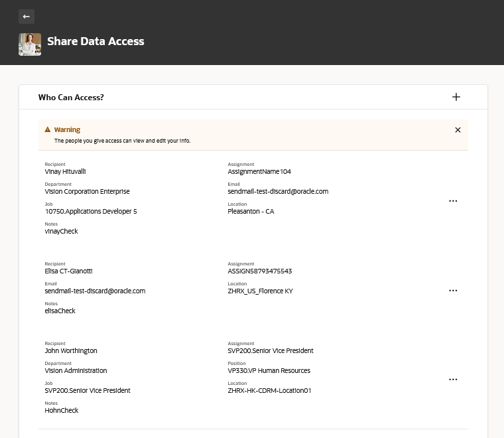Open actions menu for Elisa CT-Gianotti
The height and width of the screenshot is (438, 504).
click(453, 291)
